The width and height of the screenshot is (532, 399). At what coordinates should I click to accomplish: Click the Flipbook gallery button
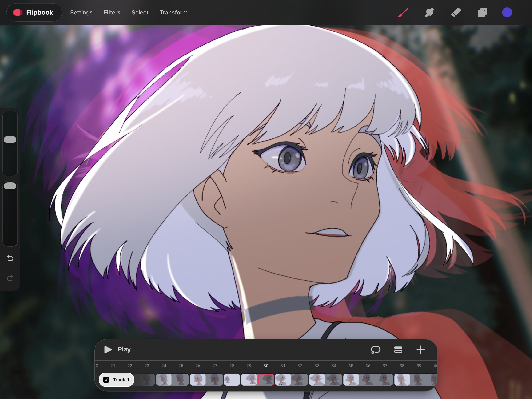(34, 13)
